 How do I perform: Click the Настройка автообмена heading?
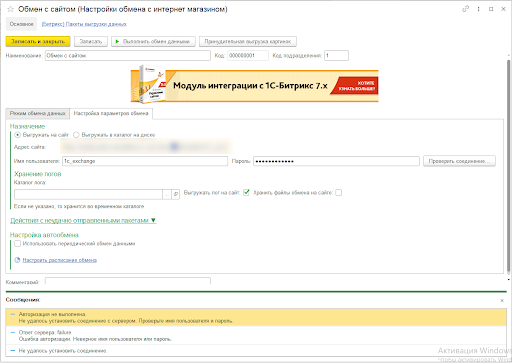[x=44, y=235]
